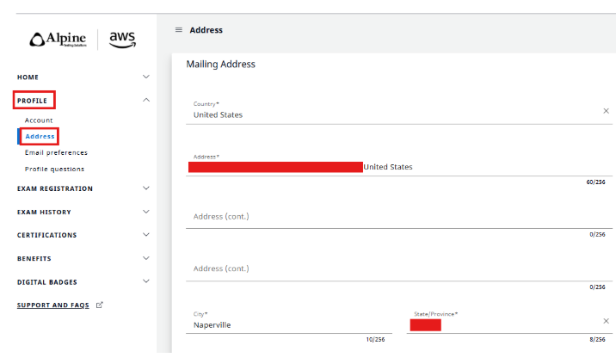Open the State/Province dropdown
The width and height of the screenshot is (616, 364).
coord(509,323)
